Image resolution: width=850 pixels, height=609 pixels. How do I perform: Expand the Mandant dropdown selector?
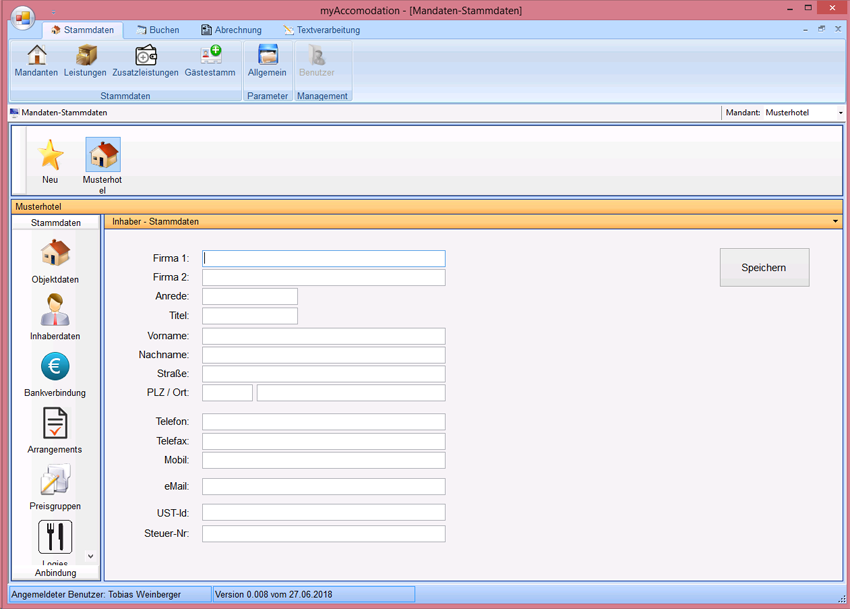coord(840,113)
